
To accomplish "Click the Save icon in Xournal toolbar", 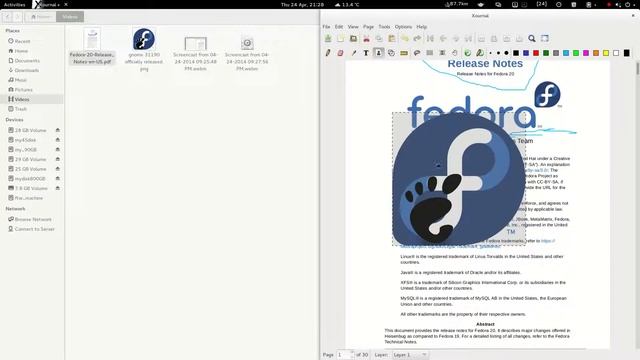I will click(x=328, y=38).
